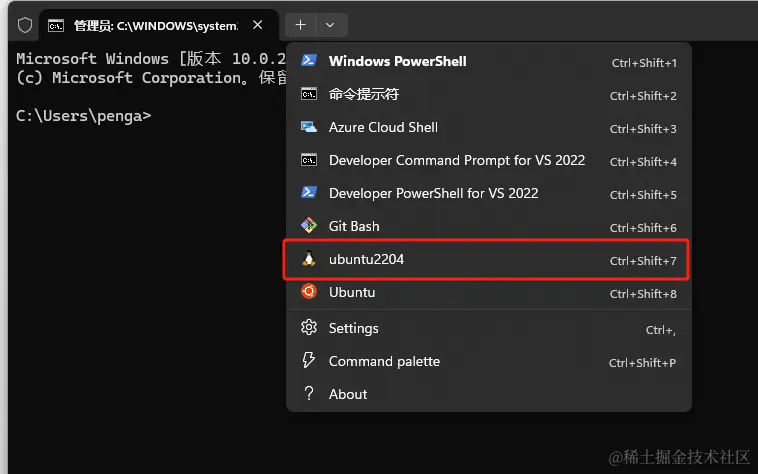Open 命令提示符 profile
The height and width of the screenshot is (474, 758).
coord(488,94)
